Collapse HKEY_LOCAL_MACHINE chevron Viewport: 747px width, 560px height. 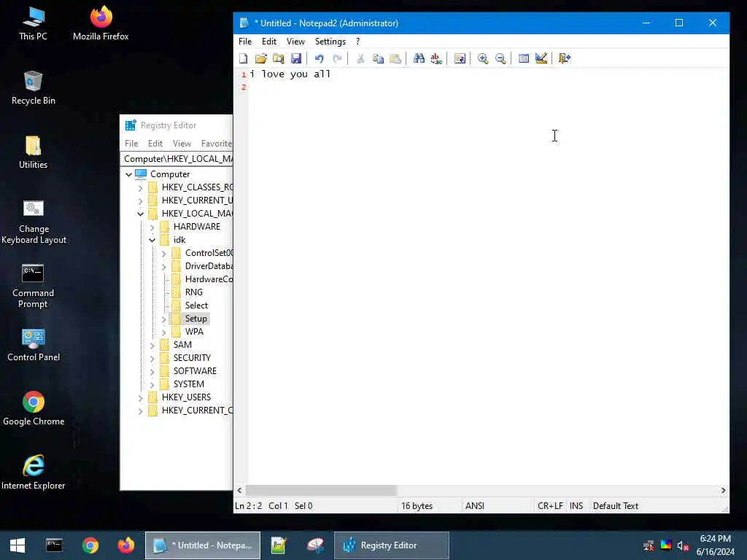141,214
